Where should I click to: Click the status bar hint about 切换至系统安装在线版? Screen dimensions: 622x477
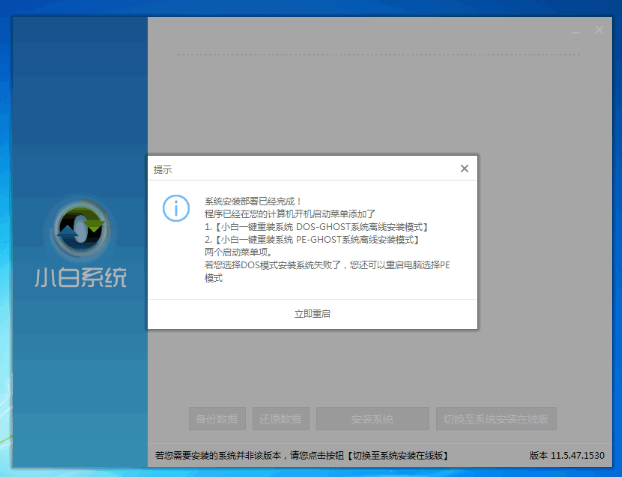click(301, 456)
